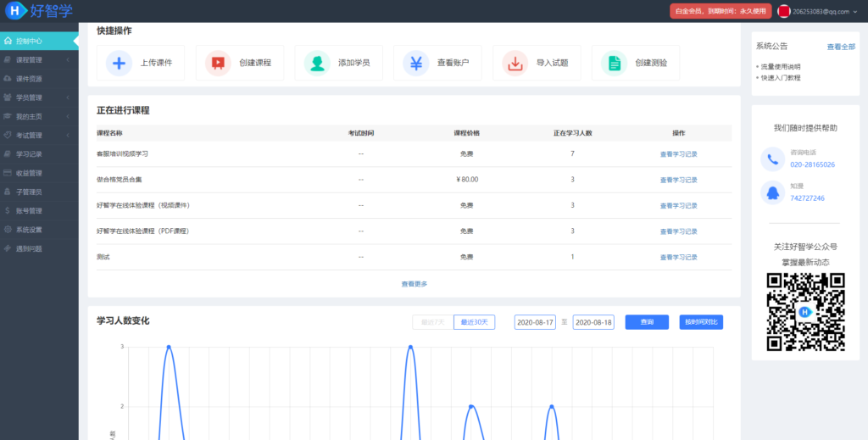Open 学习记录 in the sidebar
Screen dimensions: 868x440
pos(39,153)
